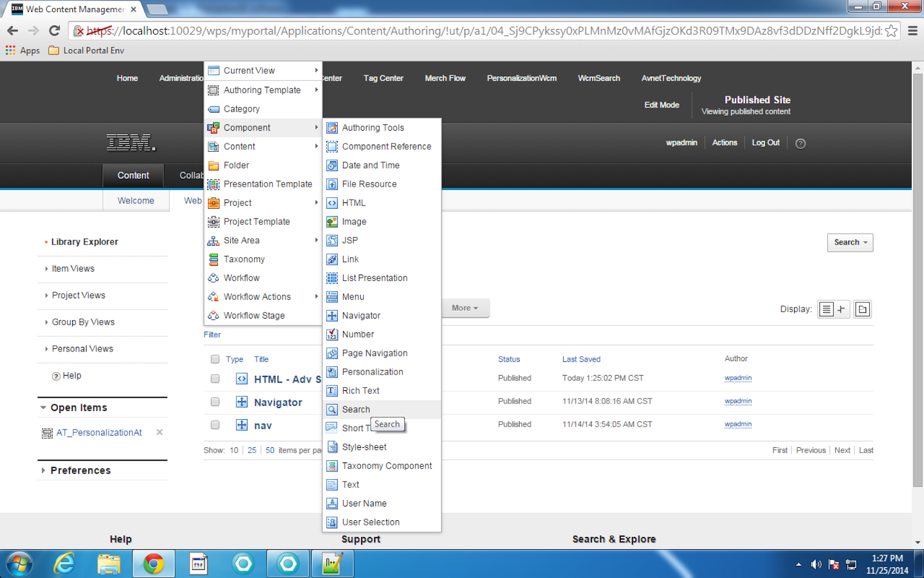Screen dimensions: 924x578
Task: Open the Workflow Actions submenu
Action: 263,297
